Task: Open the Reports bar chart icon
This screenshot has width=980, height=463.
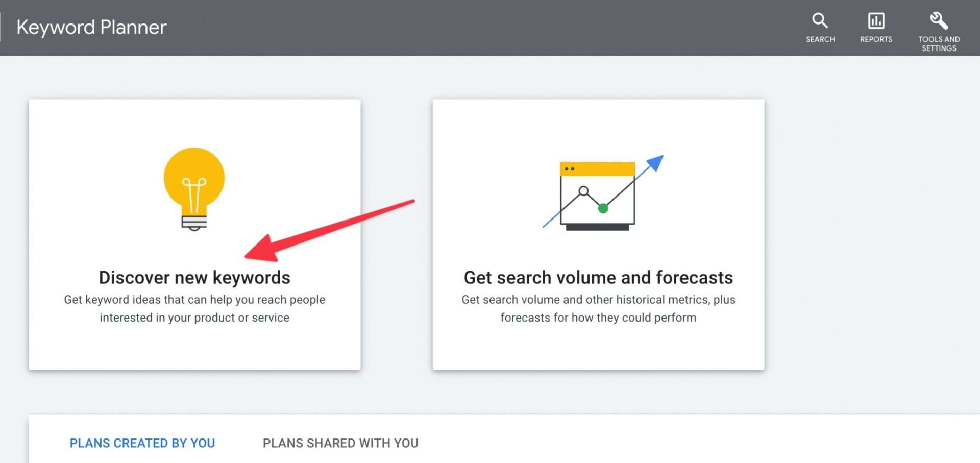Action: pos(876,20)
